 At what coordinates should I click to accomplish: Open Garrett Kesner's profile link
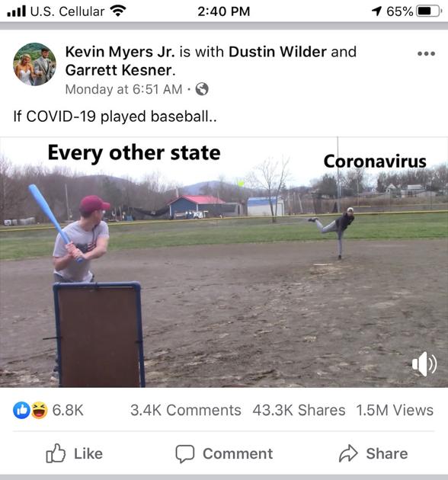point(119,70)
